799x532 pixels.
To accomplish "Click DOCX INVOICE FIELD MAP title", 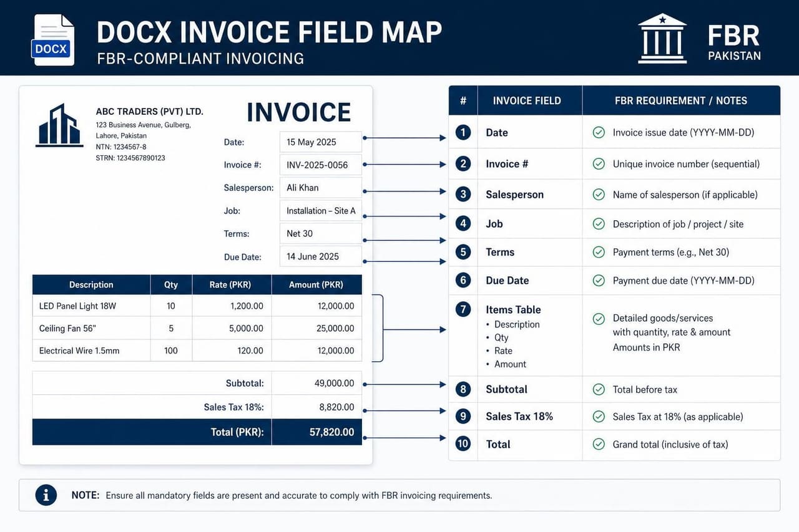I will pyautogui.click(x=269, y=31).
